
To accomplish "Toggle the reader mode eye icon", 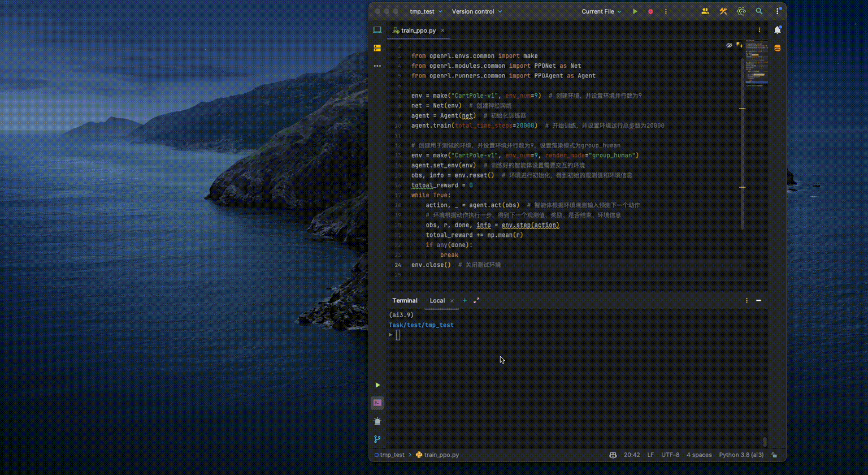I will coord(729,45).
